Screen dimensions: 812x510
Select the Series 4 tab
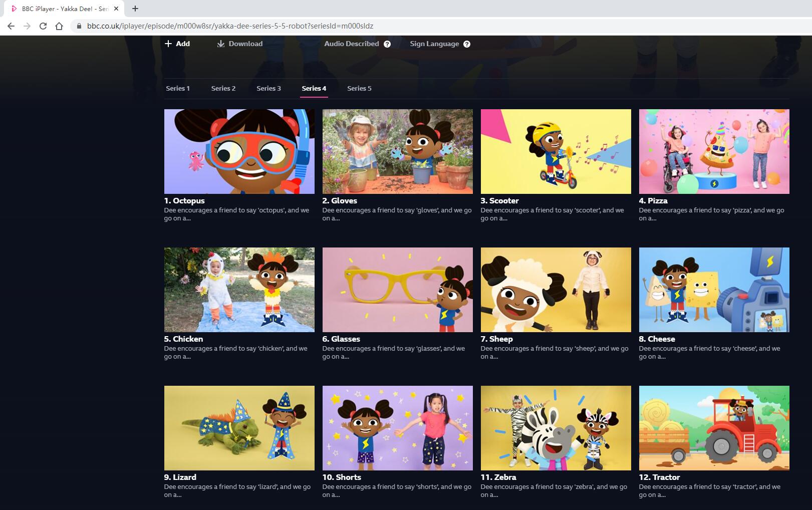(314, 88)
